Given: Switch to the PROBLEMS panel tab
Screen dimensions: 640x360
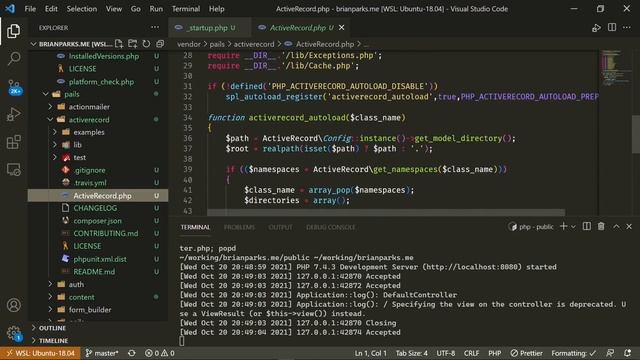Looking at the screenshot, I should [239, 227].
